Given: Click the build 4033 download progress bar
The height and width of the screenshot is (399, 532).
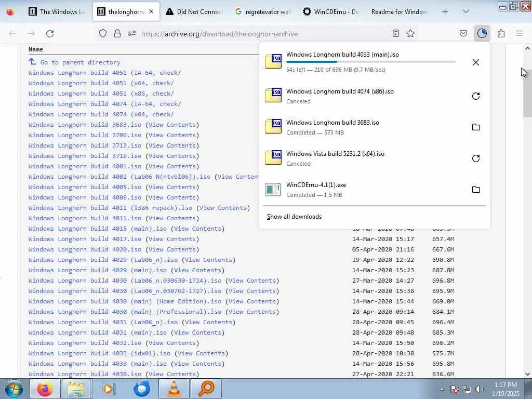Looking at the screenshot, I should (x=371, y=62).
